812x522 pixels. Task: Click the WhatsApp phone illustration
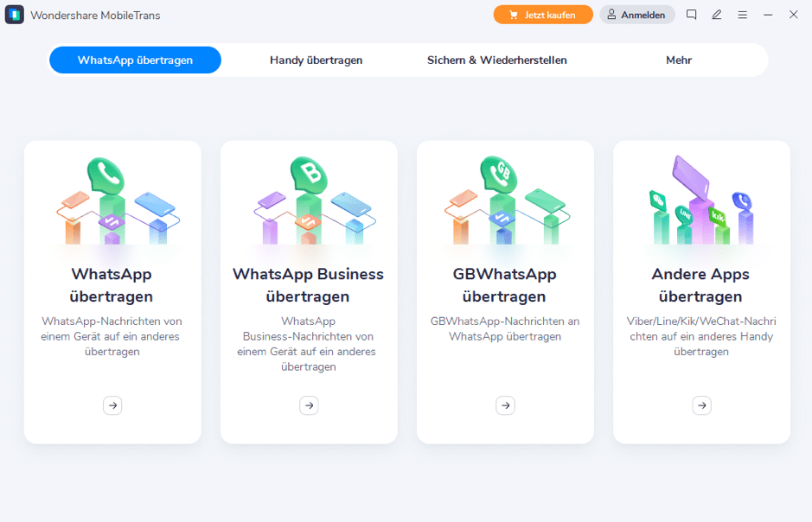tap(118, 201)
